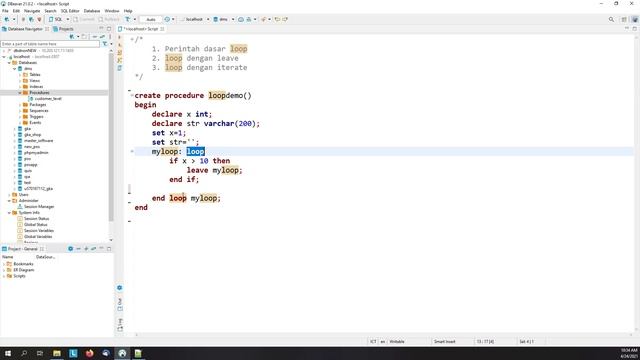Click the Project panel settings gear icon
This screenshot has width=640, height=360.
coord(70,249)
